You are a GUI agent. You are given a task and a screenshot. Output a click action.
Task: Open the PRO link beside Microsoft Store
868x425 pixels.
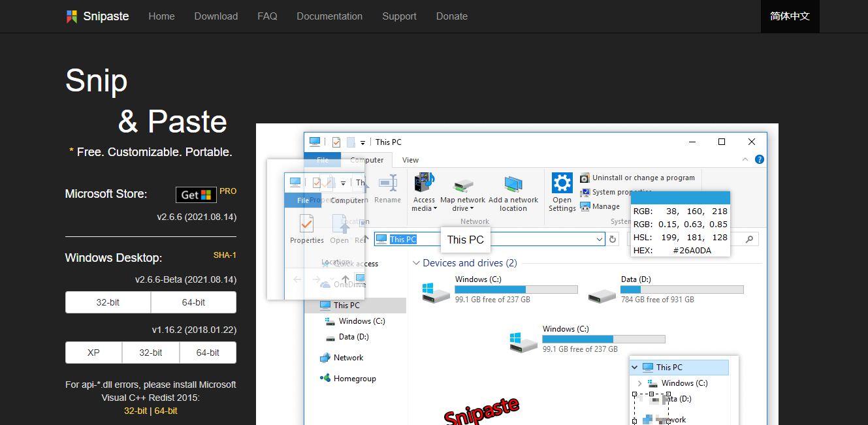pyautogui.click(x=228, y=191)
